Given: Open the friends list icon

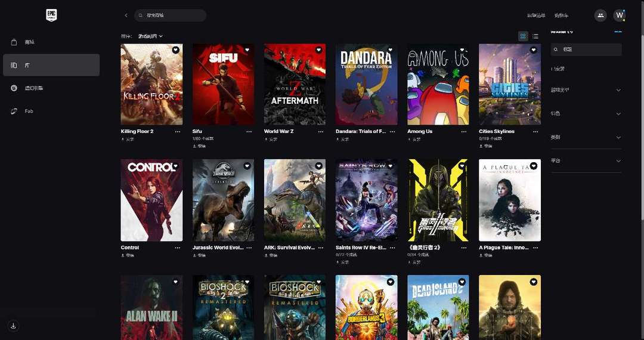Looking at the screenshot, I should tap(600, 15).
